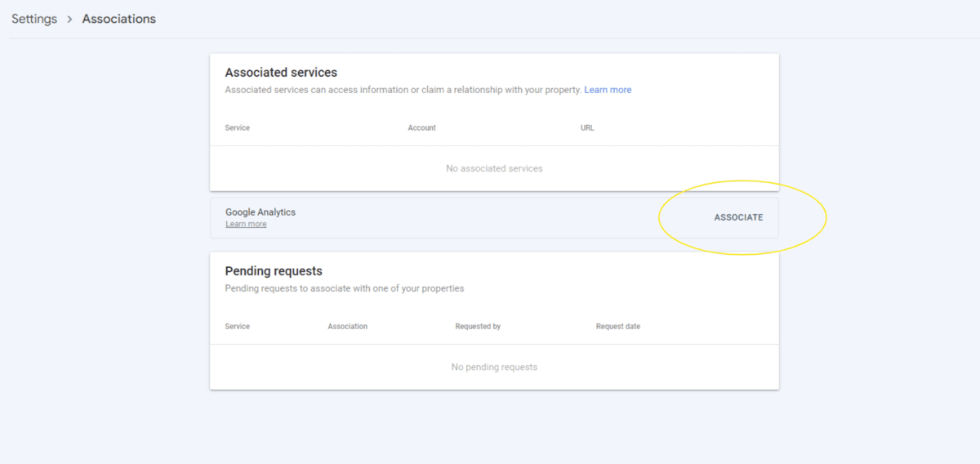Open the blue Learn more link about associated services
Viewport: 980px width, 464px height.
[x=608, y=90]
